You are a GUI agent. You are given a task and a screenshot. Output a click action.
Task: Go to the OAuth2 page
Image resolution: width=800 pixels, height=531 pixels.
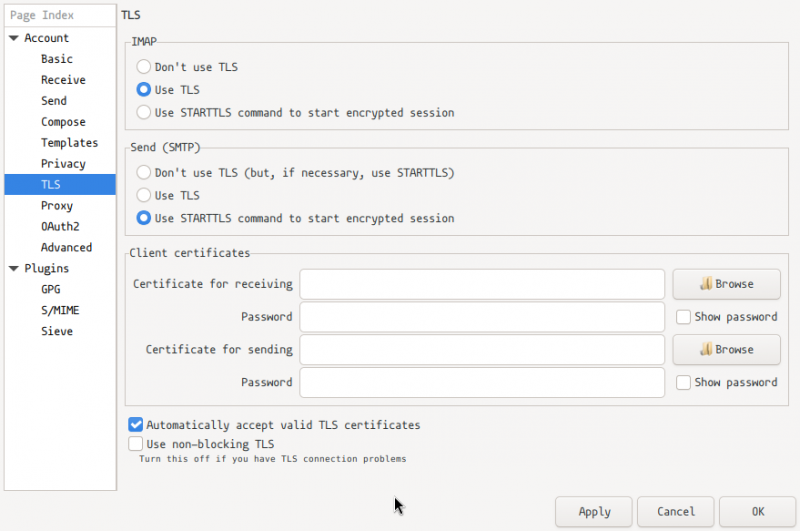coord(60,227)
